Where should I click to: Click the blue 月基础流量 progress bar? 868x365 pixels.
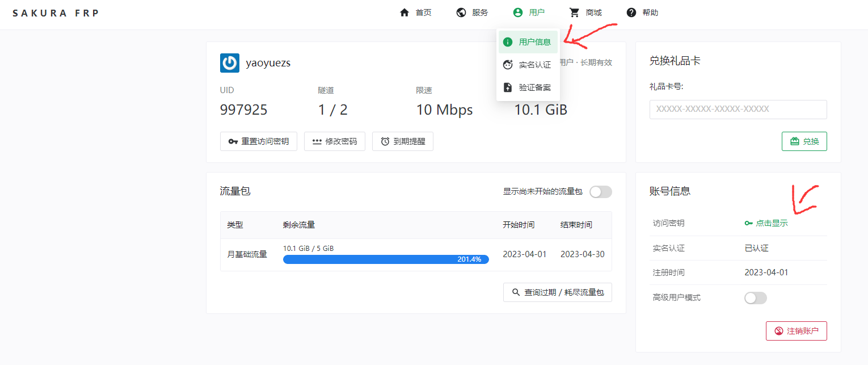click(x=386, y=259)
